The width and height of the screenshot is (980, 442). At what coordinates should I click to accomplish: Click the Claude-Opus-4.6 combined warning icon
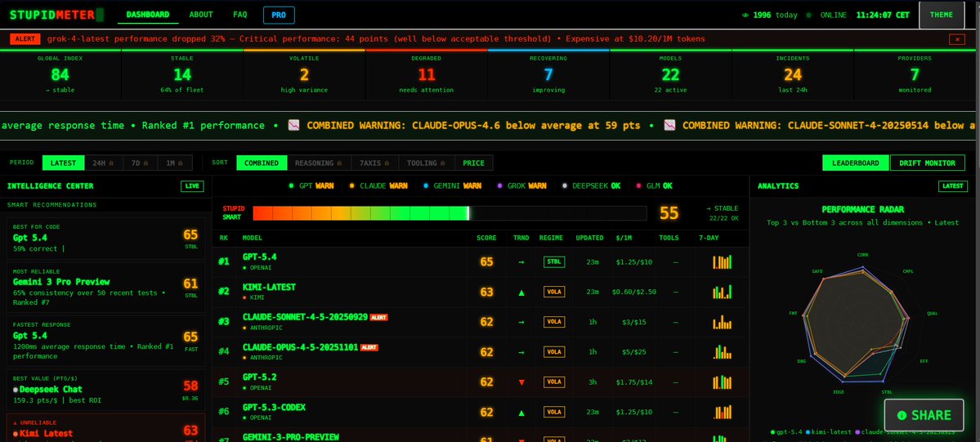pyautogui.click(x=293, y=125)
